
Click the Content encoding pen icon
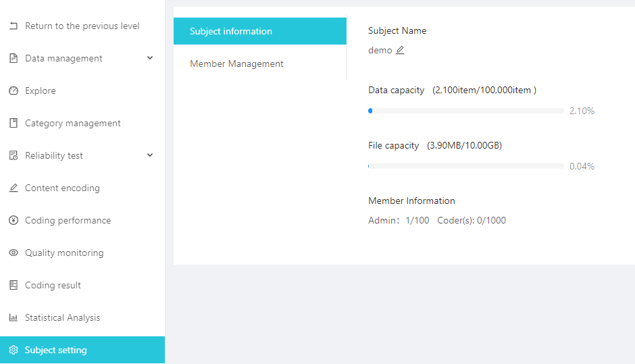(x=14, y=188)
